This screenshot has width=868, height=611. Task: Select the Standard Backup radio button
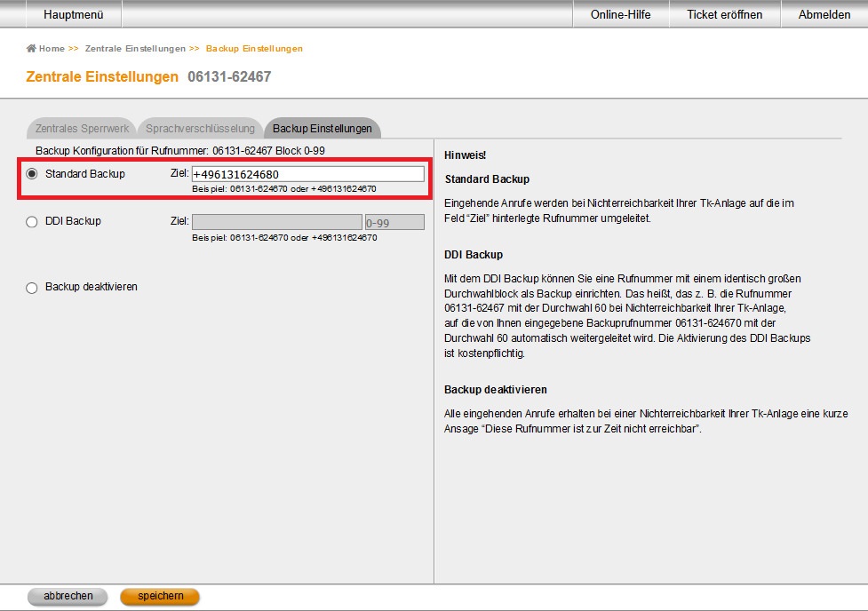32,174
